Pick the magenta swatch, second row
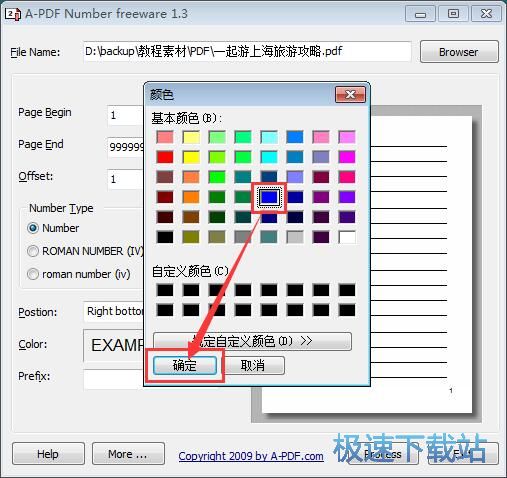Viewport: 507px width, 478px height. [347, 157]
